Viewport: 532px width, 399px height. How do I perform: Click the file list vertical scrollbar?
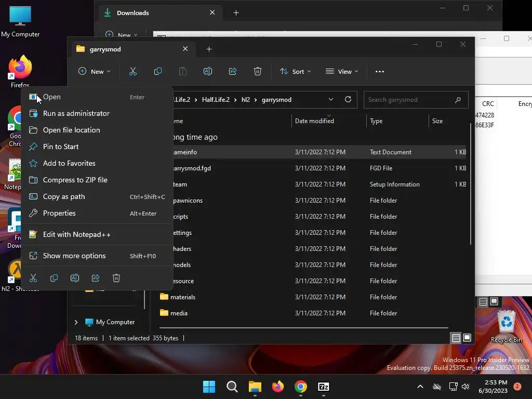471,183
